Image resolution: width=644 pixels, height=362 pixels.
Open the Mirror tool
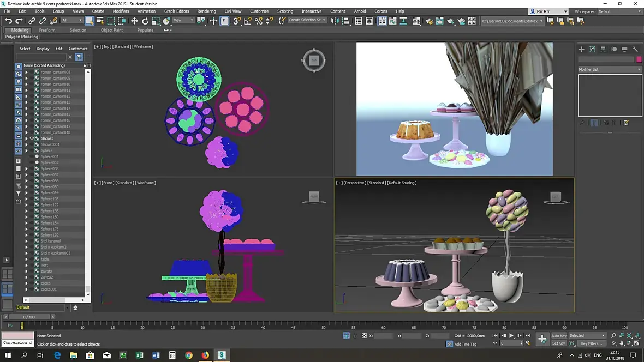click(x=335, y=21)
